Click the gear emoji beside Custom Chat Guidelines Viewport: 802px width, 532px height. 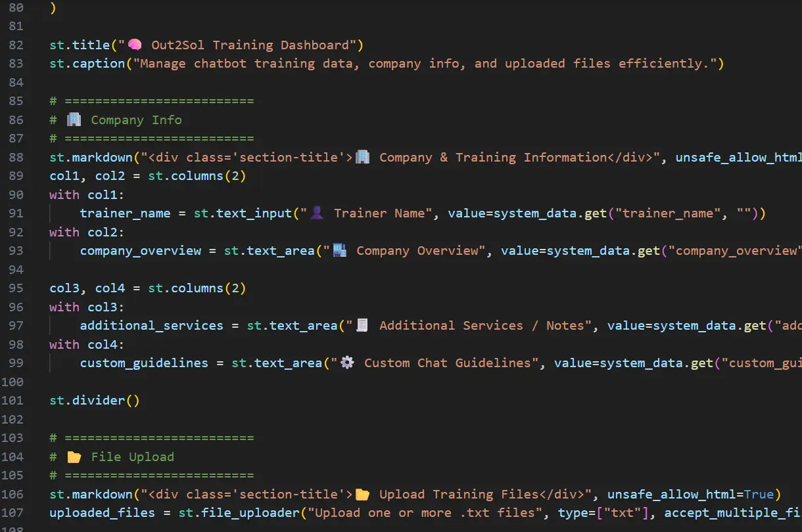[346, 363]
